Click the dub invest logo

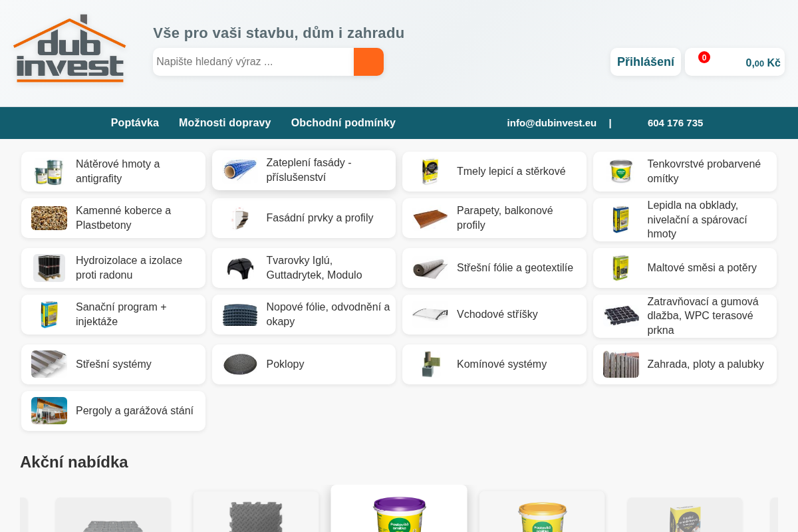(x=70, y=49)
